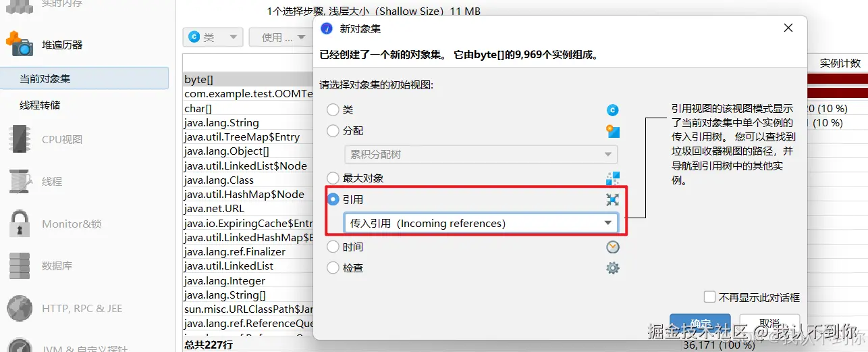Open the 数据库 database icon

pyautogui.click(x=19, y=266)
